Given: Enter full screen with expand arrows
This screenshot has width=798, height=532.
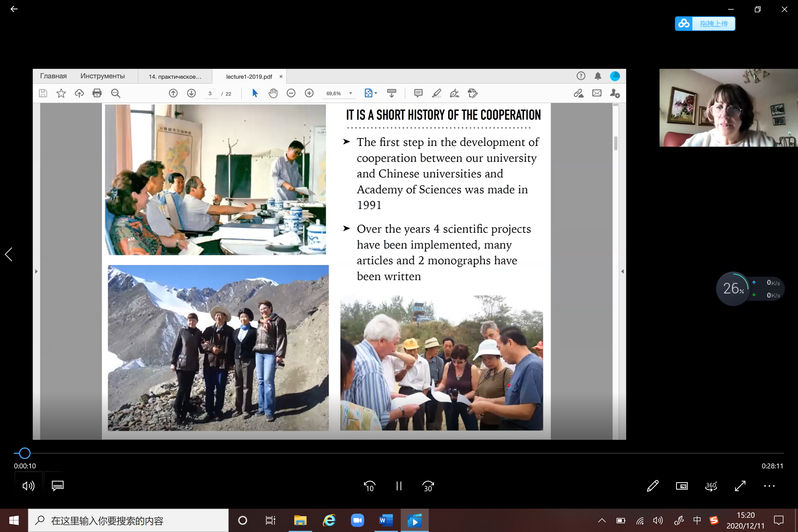Looking at the screenshot, I should pos(740,486).
